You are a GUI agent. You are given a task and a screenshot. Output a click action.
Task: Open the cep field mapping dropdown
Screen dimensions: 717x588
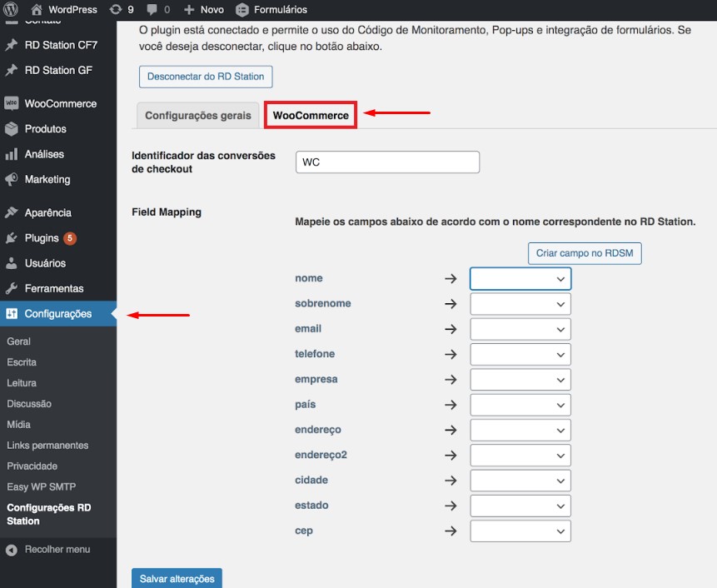click(x=520, y=531)
